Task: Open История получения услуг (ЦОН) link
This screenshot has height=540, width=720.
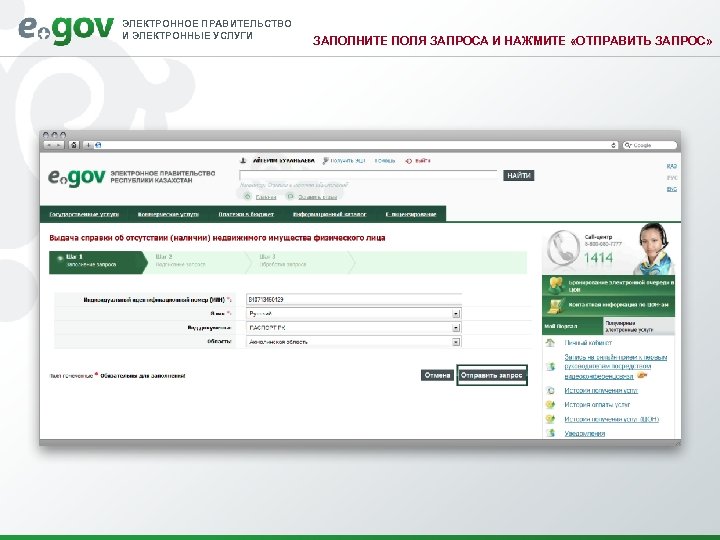Action: [x=612, y=419]
